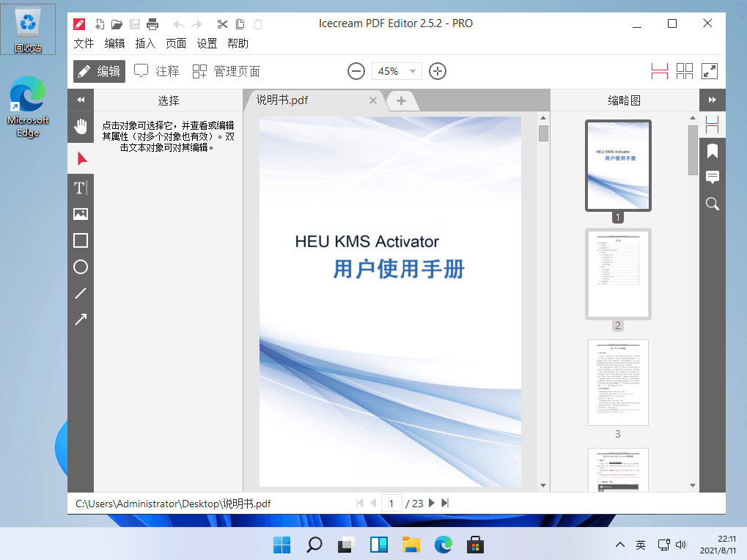Select the Circle shape tool
Viewport: 747px width, 560px height.
pos(81,267)
